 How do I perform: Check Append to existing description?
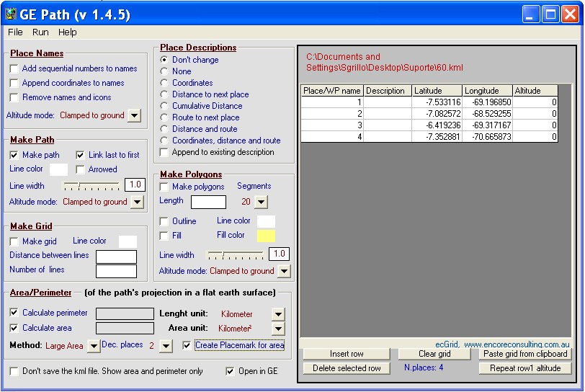click(x=164, y=152)
